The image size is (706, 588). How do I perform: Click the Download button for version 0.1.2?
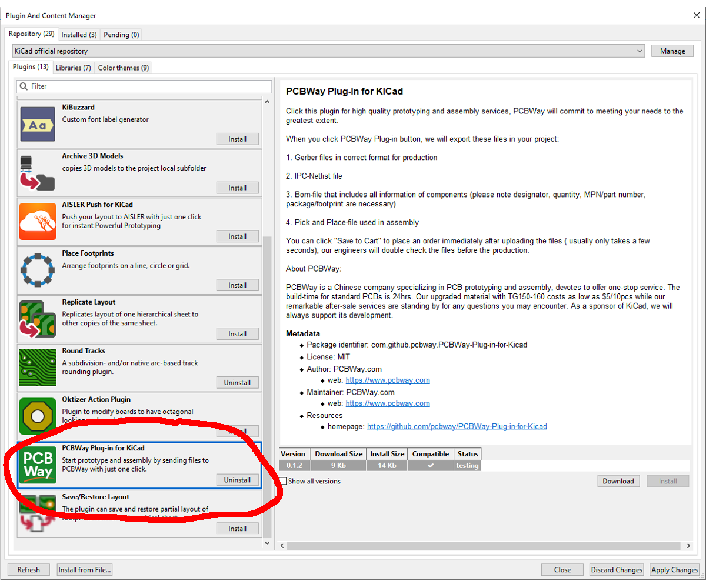click(x=618, y=481)
